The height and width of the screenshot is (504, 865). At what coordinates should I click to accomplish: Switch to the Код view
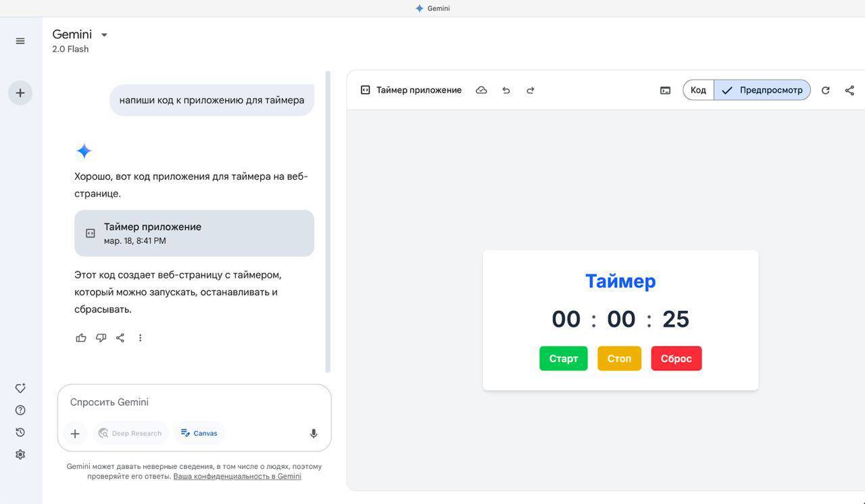pyautogui.click(x=698, y=90)
